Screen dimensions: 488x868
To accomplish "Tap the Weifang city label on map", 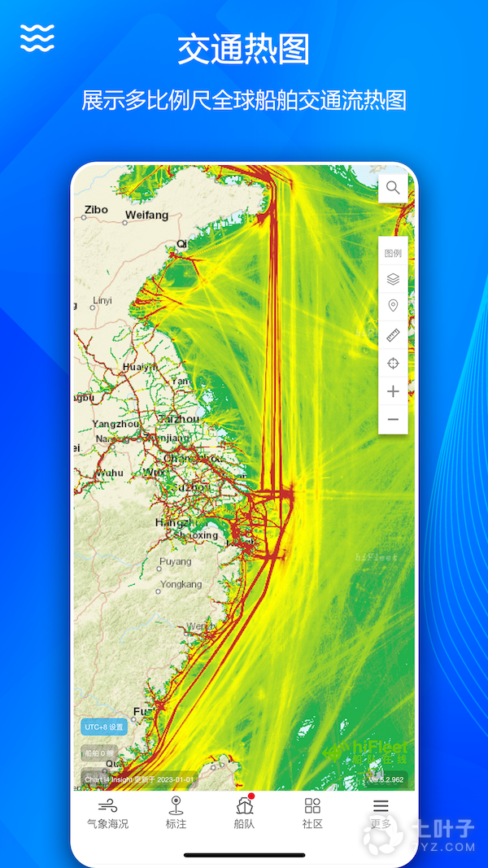I will tap(146, 216).
